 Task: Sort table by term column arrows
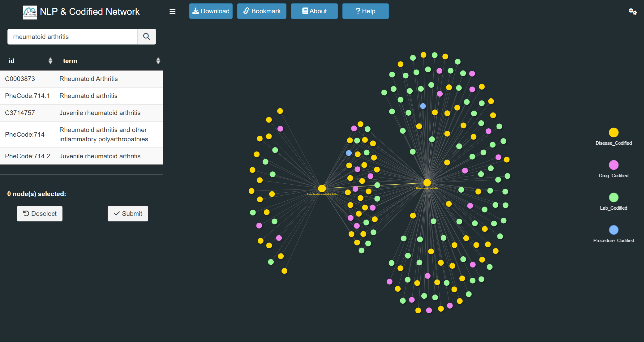(x=158, y=61)
